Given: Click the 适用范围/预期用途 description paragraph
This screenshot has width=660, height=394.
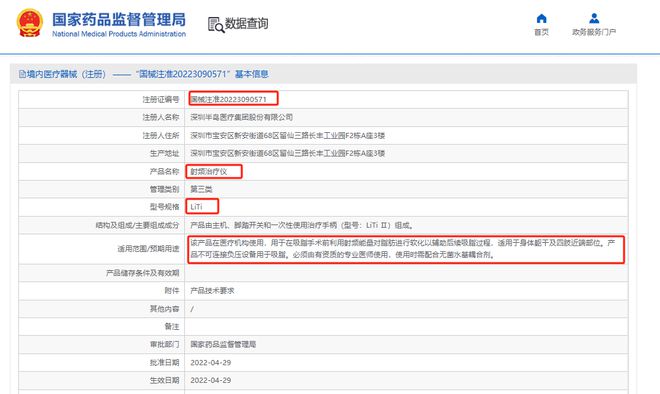Looking at the screenshot, I should [x=403, y=249].
